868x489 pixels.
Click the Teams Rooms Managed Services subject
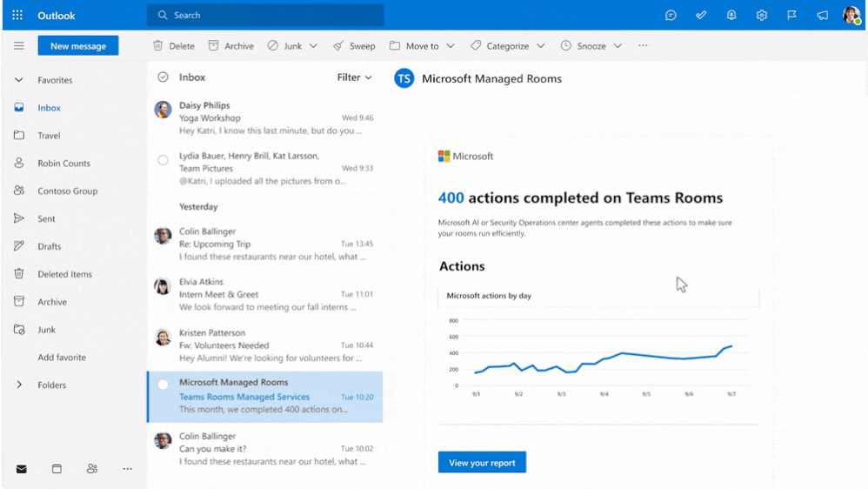pos(244,397)
